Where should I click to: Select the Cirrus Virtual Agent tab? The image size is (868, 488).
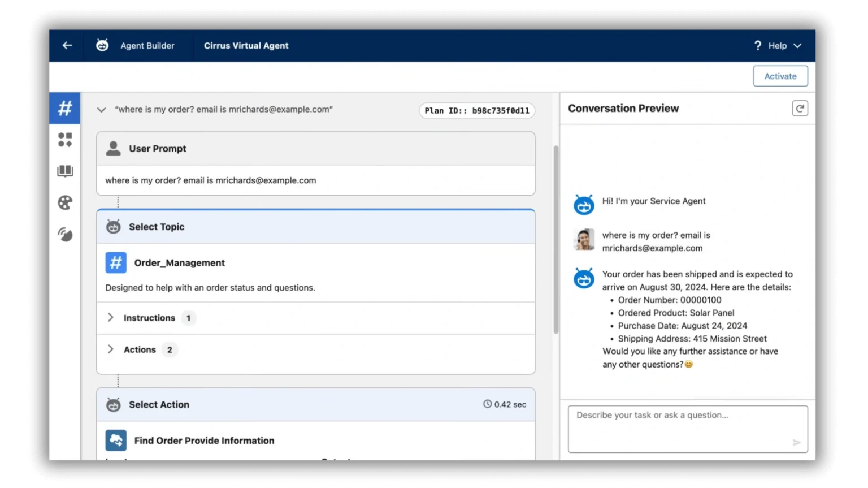[x=246, y=46]
